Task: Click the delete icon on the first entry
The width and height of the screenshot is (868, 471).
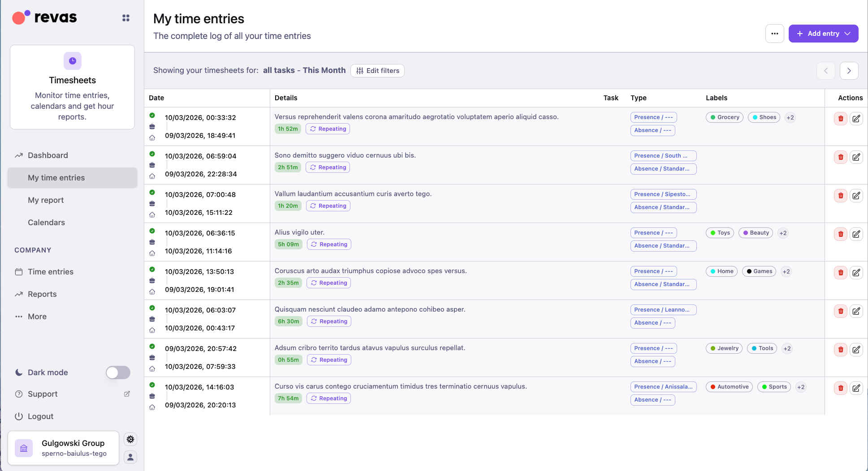Action: (x=840, y=118)
